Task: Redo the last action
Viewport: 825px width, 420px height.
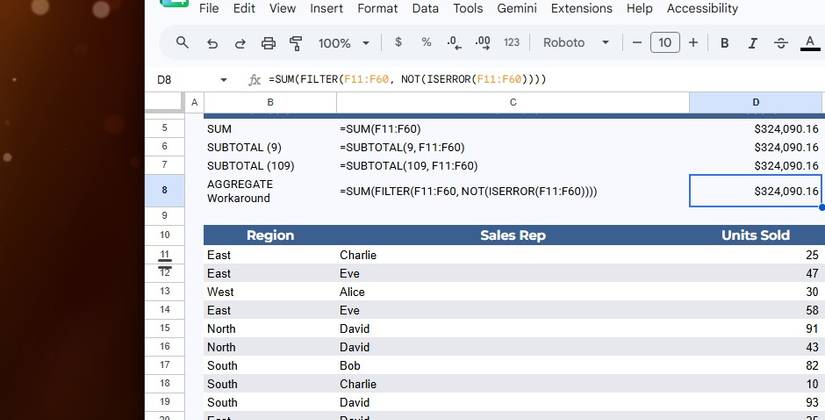Action: tap(240, 43)
